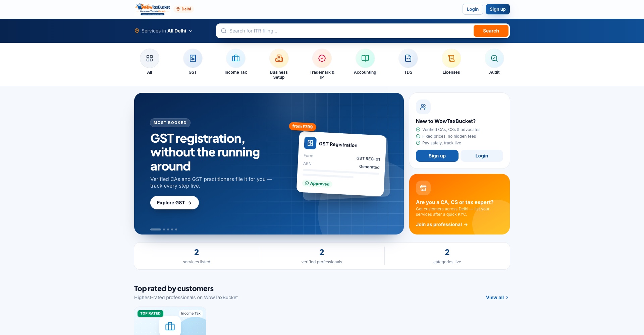Click the storefront icon in the orange card
Viewport: 644px width, 335px height.
pyautogui.click(x=423, y=188)
